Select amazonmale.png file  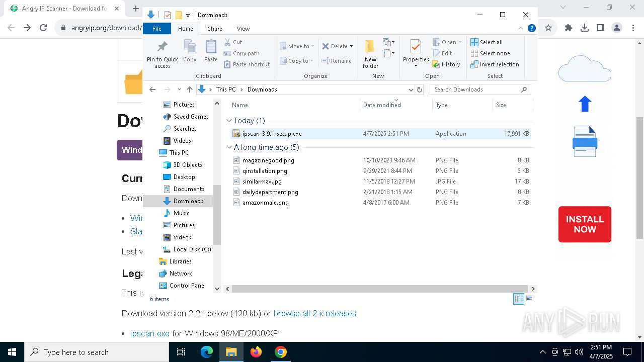[380, 203]
